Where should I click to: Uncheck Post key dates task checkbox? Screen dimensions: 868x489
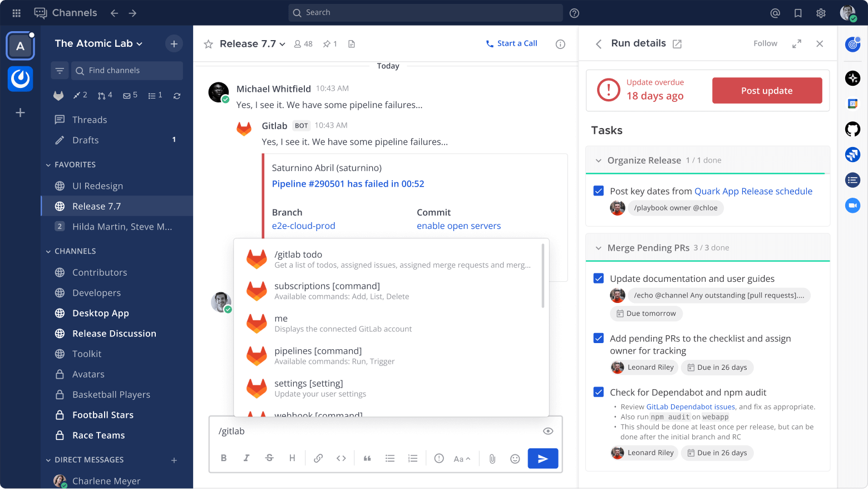tap(599, 191)
